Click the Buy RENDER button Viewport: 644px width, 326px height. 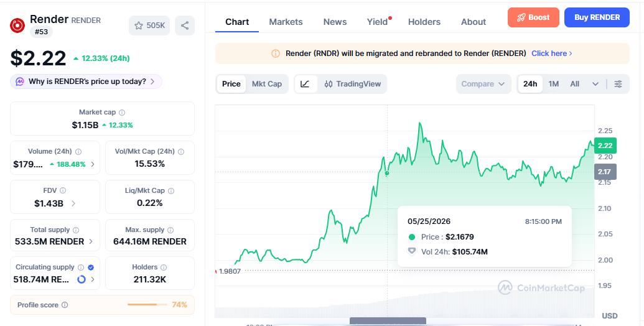coord(597,17)
